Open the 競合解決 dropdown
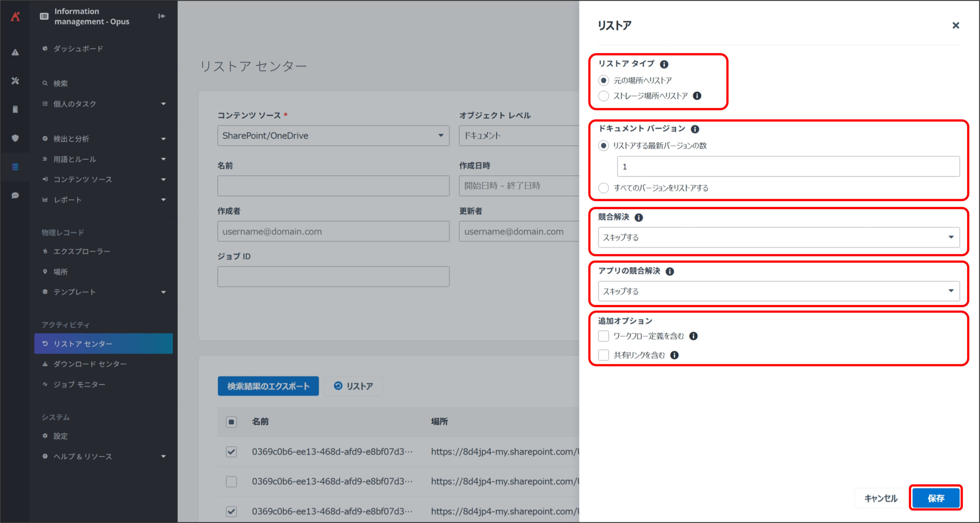Screen dimensions: 980x523 tap(779, 237)
